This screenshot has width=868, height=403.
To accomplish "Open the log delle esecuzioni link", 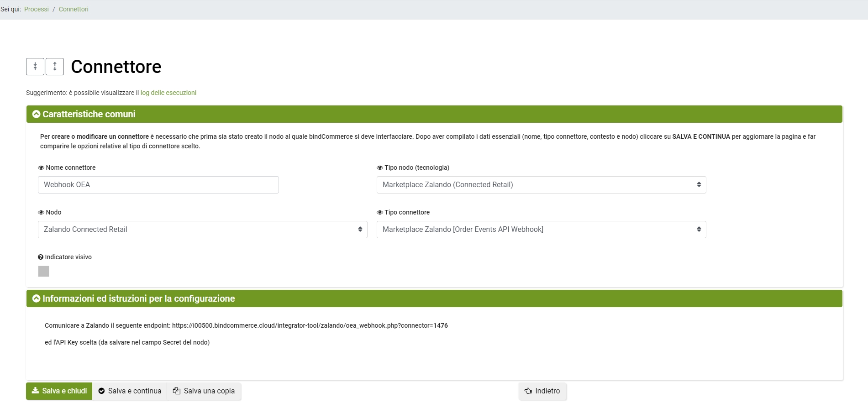I will click(168, 93).
